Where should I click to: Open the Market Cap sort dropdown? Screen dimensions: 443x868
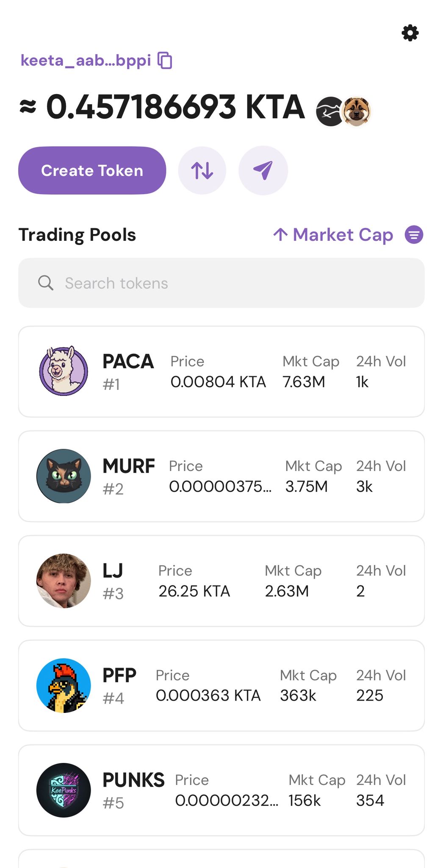[343, 235]
